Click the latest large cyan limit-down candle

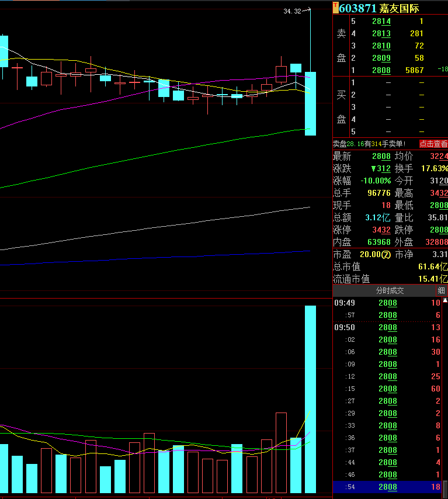(310, 103)
